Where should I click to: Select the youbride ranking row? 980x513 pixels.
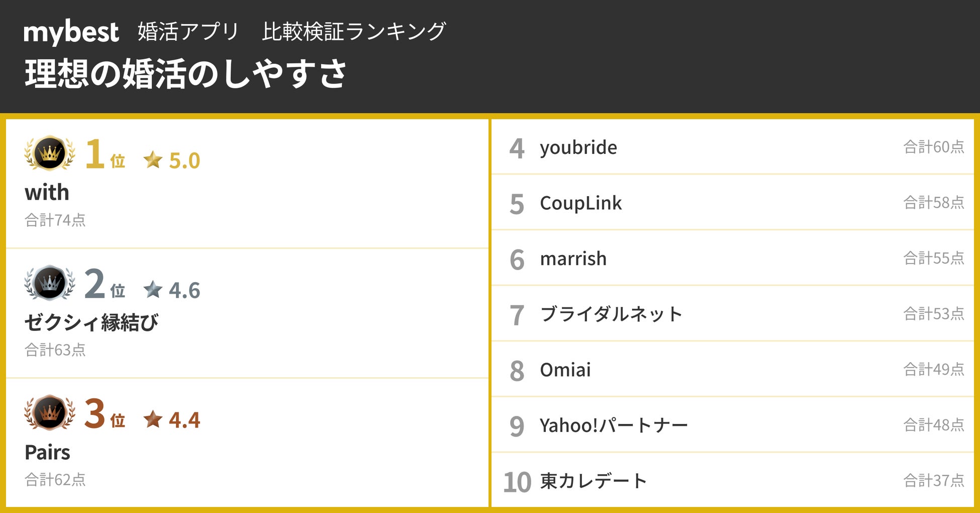tap(578, 147)
